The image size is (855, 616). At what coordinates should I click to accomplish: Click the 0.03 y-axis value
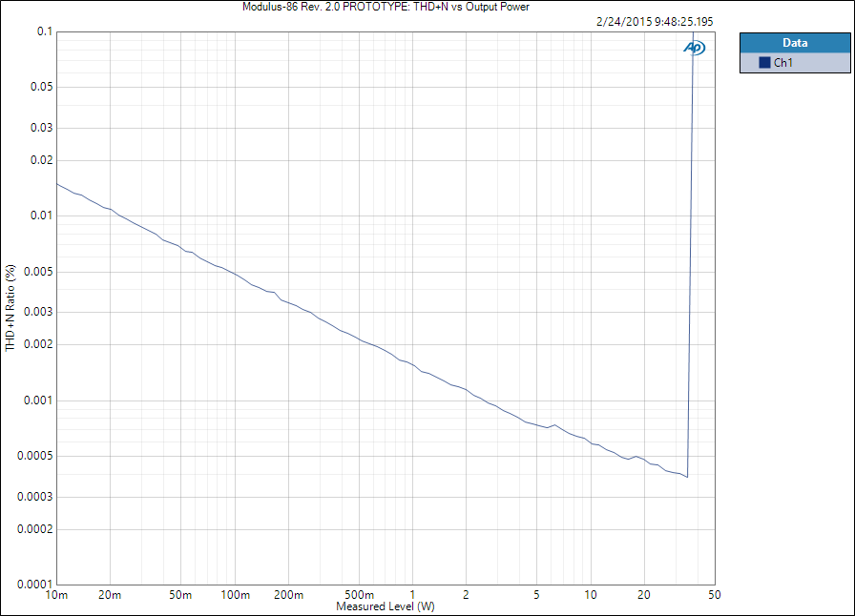coord(42,128)
